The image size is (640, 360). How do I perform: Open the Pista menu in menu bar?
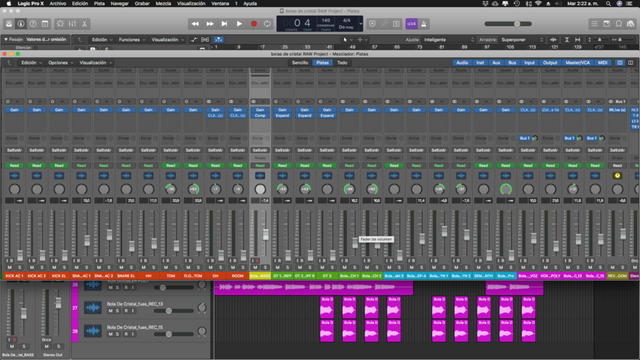[99, 3]
